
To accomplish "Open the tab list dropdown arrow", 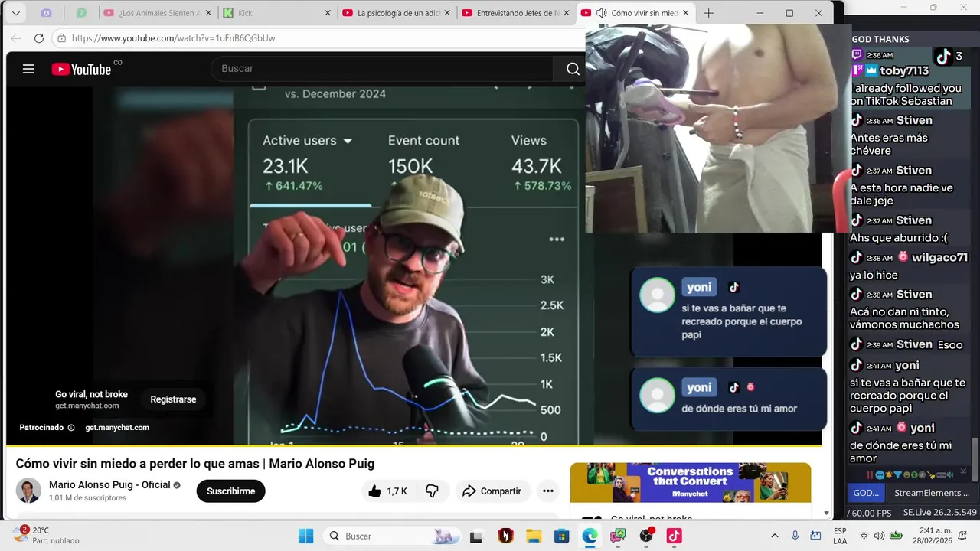I will 16,13.
